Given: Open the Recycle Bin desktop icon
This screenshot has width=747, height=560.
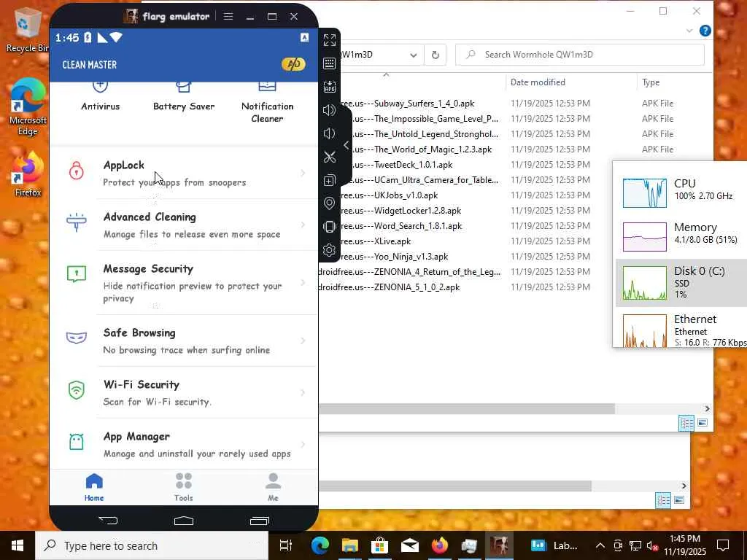Looking at the screenshot, I should coord(26,28).
